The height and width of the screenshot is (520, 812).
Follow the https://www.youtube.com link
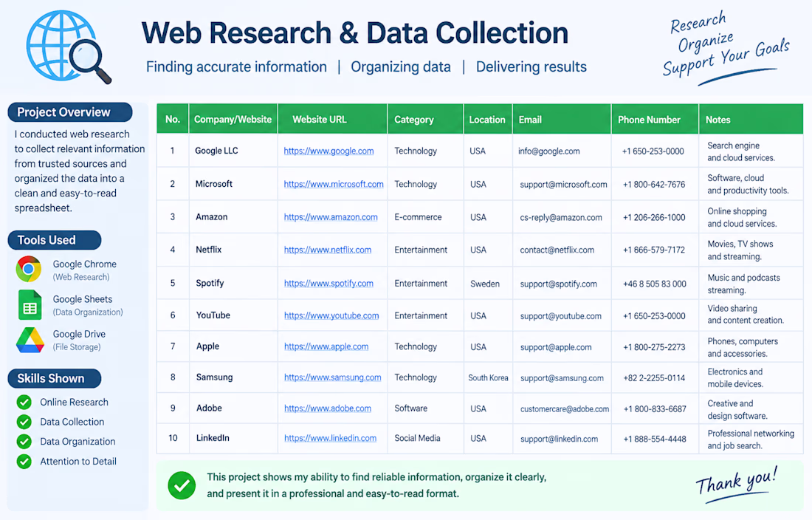coord(331,315)
